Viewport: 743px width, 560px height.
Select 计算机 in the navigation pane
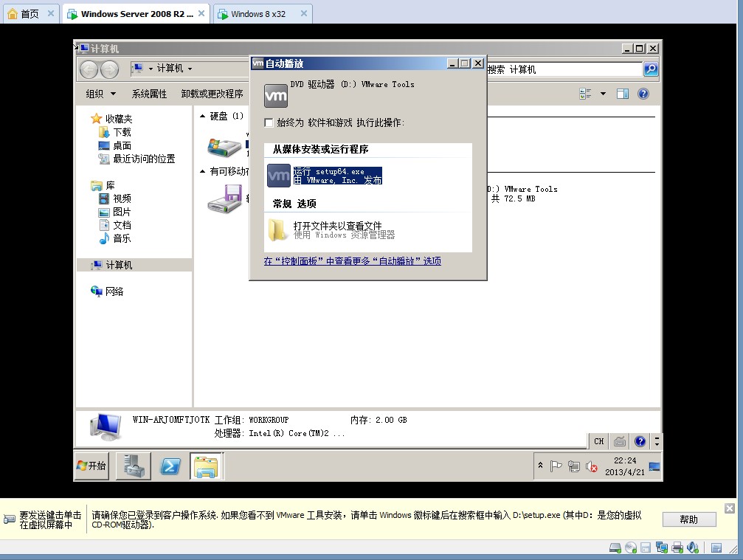pos(134,265)
